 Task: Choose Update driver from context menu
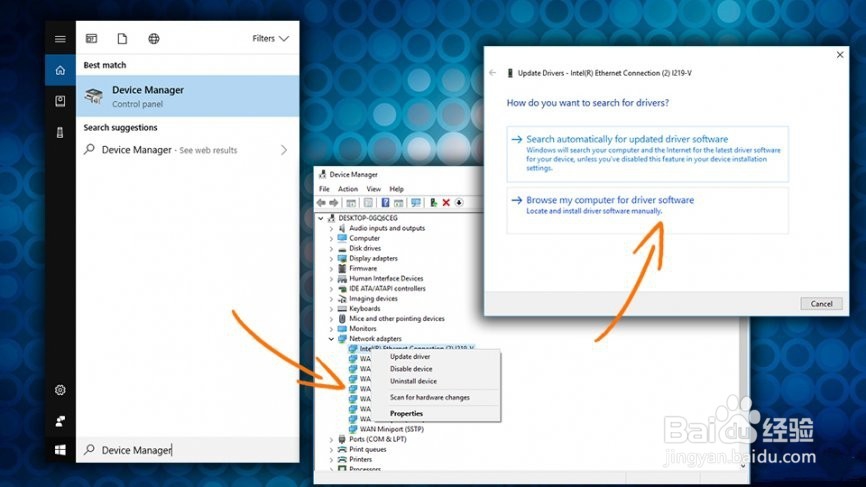[410, 357]
